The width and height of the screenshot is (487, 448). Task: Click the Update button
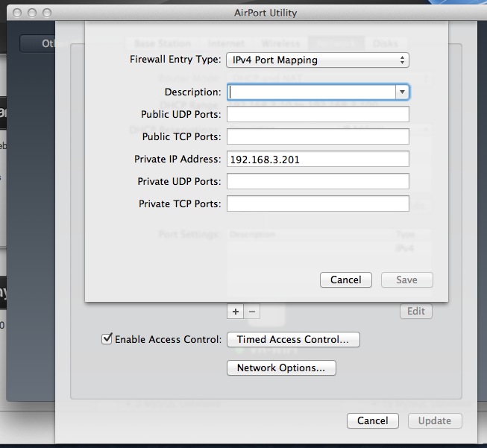[435, 420]
